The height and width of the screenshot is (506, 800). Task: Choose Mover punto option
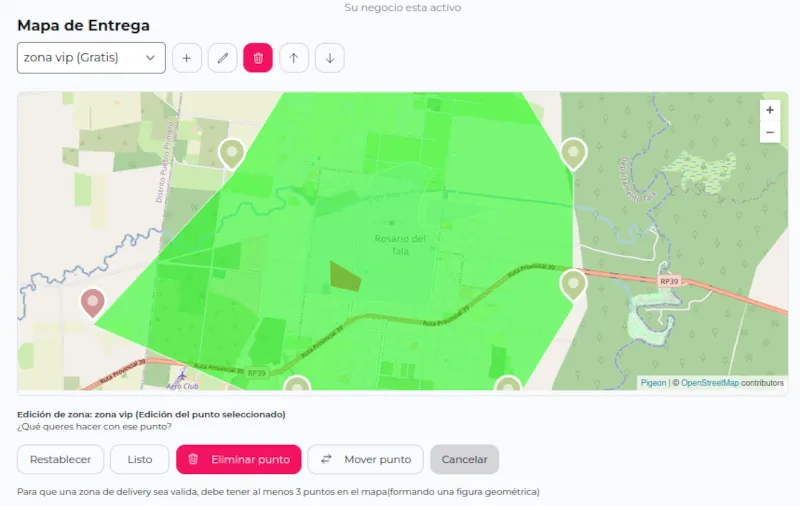point(365,459)
